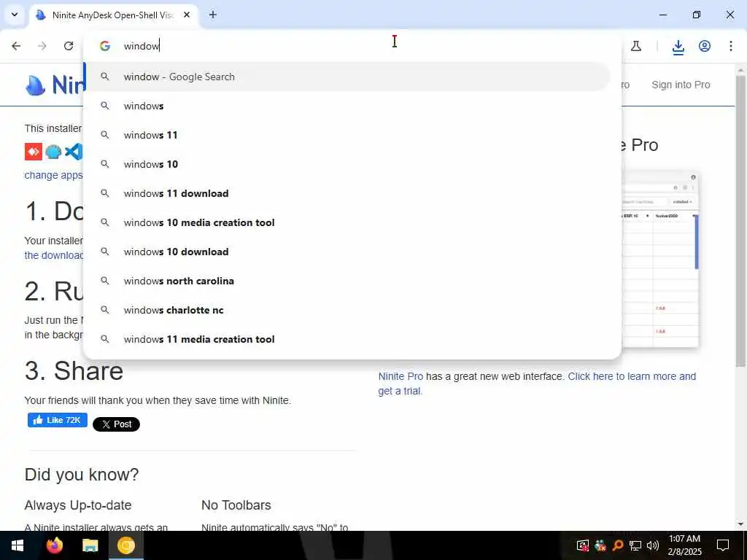Click the page vertical scrollbar
This screenshot has height=560, width=747.
[x=740, y=222]
